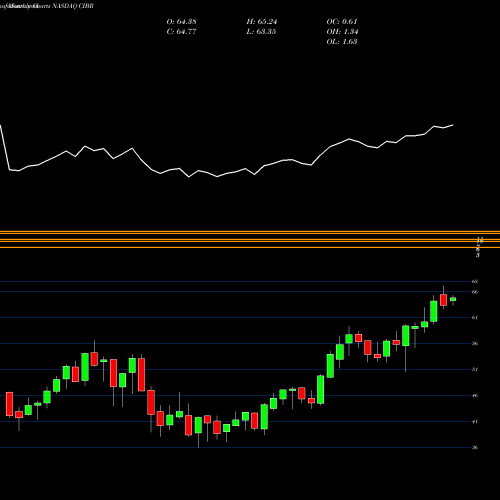Click the 56 price axis label
The width and height of the screenshot is (500, 500).
coord(475,343)
